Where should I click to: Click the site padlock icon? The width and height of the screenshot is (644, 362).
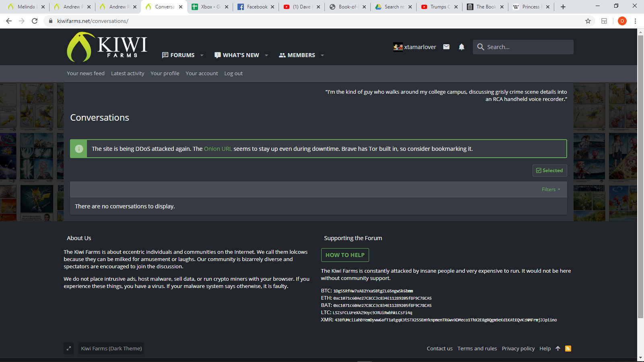(x=51, y=21)
